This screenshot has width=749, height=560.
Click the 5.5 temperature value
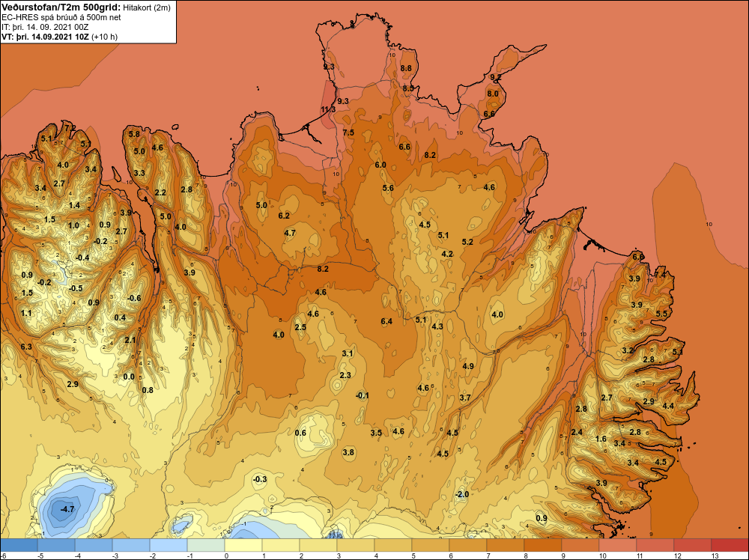pos(661,314)
